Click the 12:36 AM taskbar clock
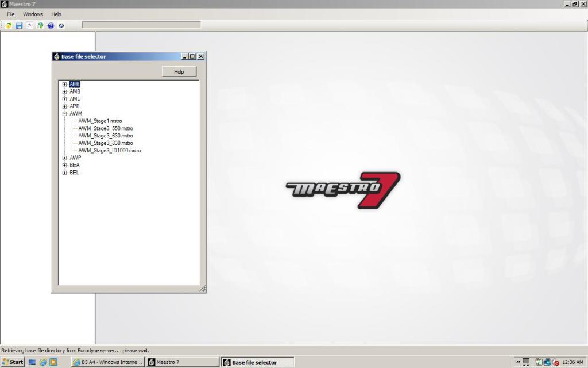Viewport: 588px width, 368px height. (572, 362)
